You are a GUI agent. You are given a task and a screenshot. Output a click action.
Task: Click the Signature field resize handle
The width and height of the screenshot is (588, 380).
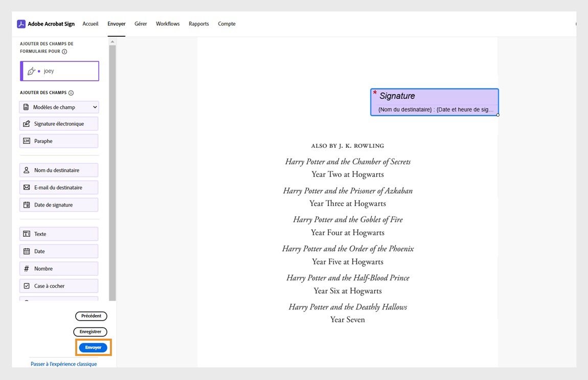coord(497,115)
